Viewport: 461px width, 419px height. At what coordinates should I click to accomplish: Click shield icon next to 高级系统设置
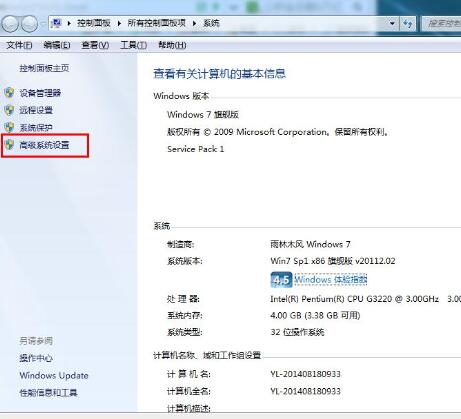point(9,145)
